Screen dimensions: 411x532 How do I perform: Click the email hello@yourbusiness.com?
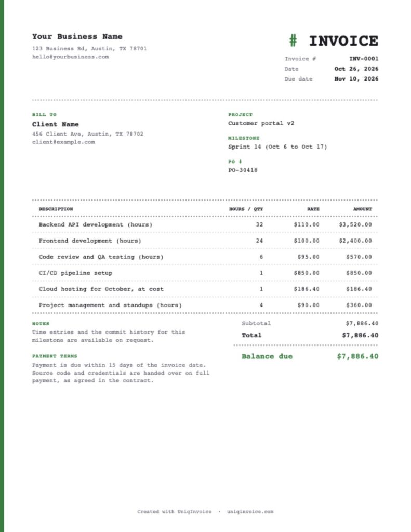[x=71, y=57]
